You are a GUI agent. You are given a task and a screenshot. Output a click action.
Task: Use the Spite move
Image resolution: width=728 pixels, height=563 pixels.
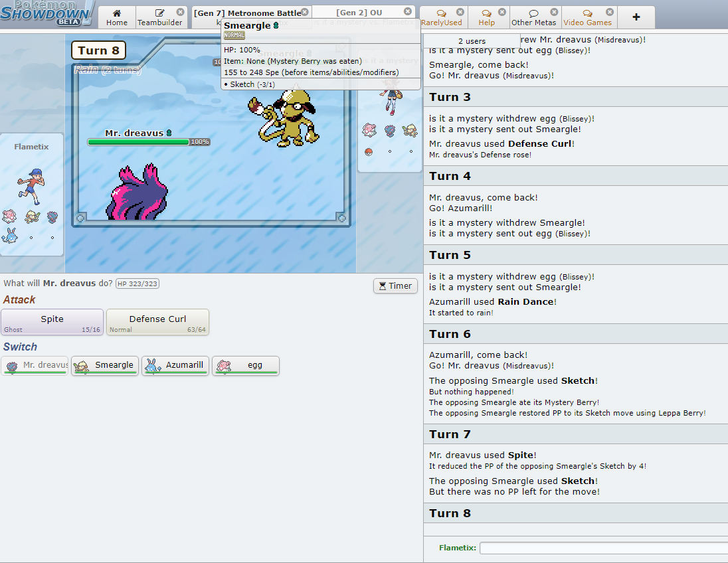[x=52, y=322]
